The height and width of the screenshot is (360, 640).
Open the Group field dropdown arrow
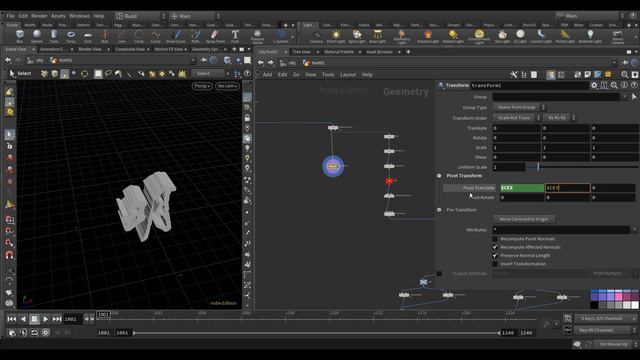[624, 97]
